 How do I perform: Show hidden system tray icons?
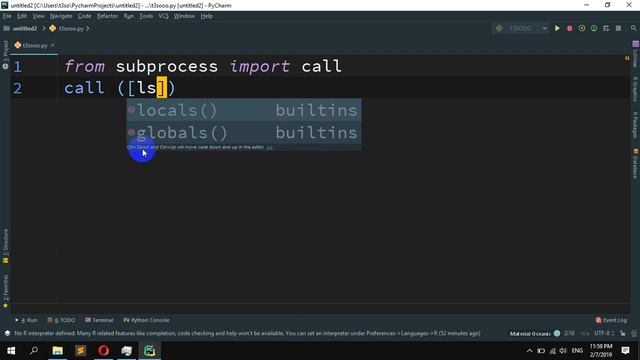click(x=529, y=351)
